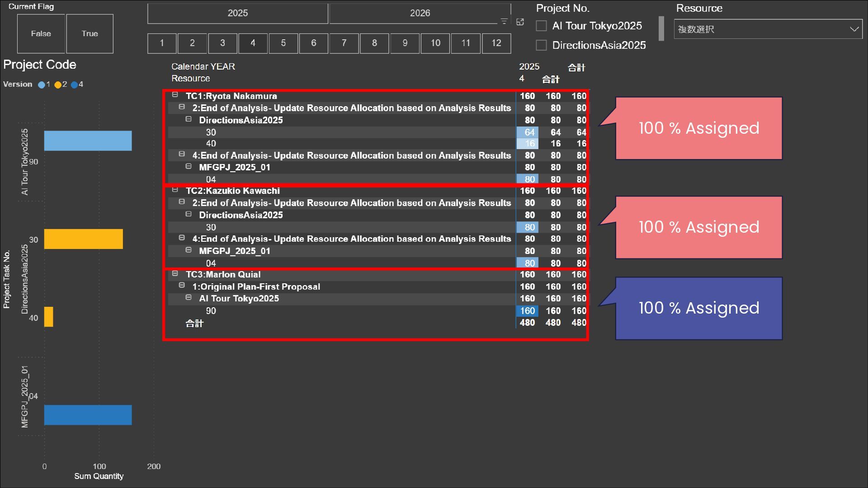This screenshot has height=488, width=868.
Task: Click the MFGPJ_2025_01 blue chart bar
Action: tap(88, 415)
